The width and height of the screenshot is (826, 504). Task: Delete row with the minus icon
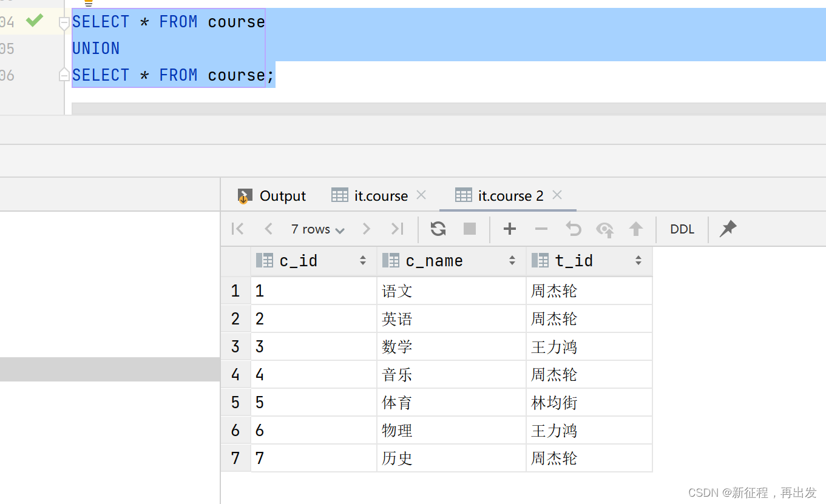pos(541,229)
